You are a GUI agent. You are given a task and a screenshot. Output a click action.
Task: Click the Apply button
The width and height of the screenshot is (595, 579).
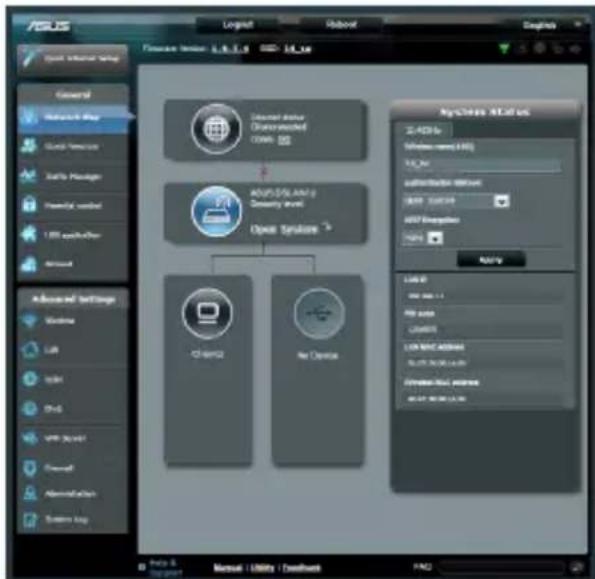491,260
